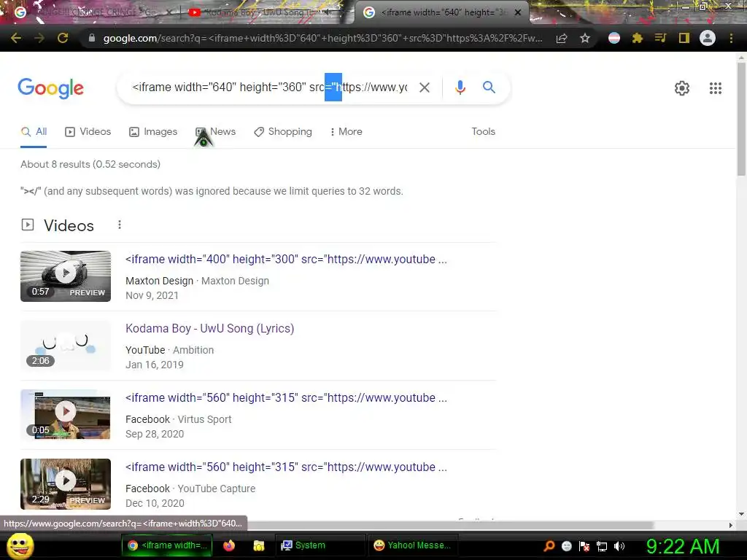Reload the current page

[x=63, y=38]
